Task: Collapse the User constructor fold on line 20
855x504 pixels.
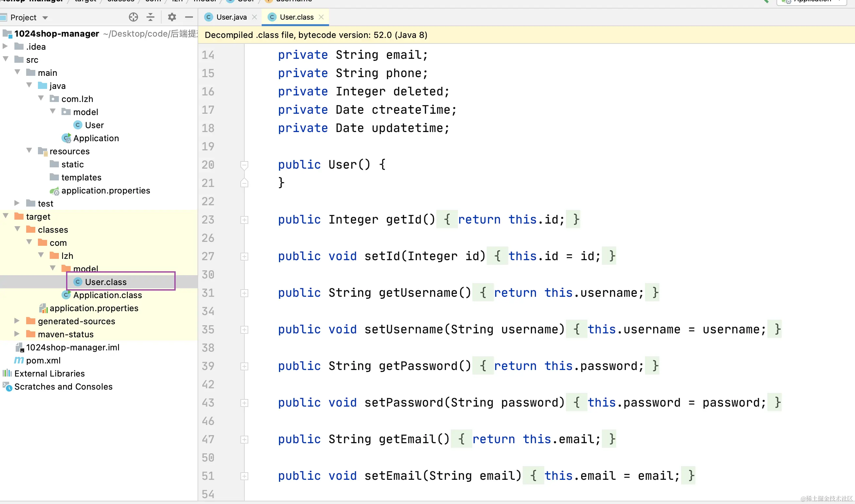Action: click(x=244, y=165)
